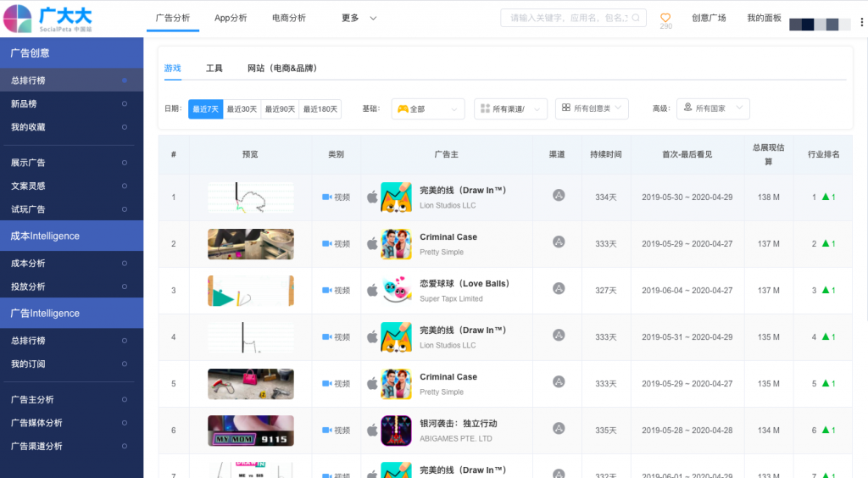The width and height of the screenshot is (868, 478).
Task: Click the 银河袭击：独立行动 advertiser name
Action: (x=459, y=423)
